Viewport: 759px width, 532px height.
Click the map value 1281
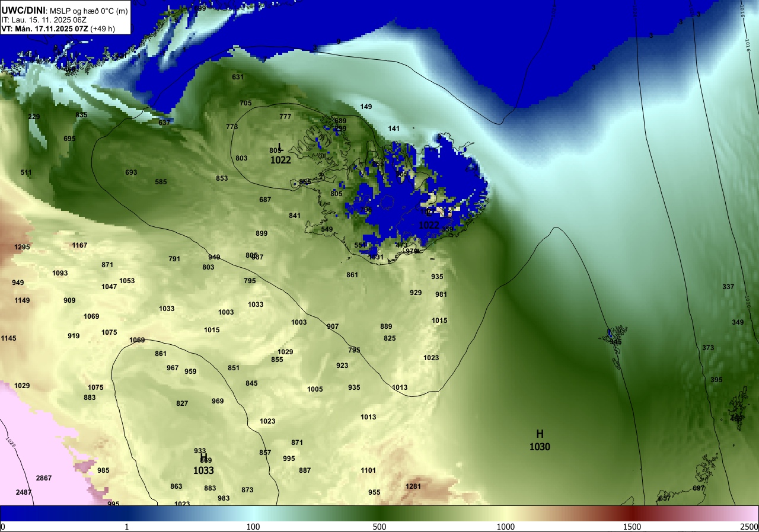pyautogui.click(x=413, y=486)
